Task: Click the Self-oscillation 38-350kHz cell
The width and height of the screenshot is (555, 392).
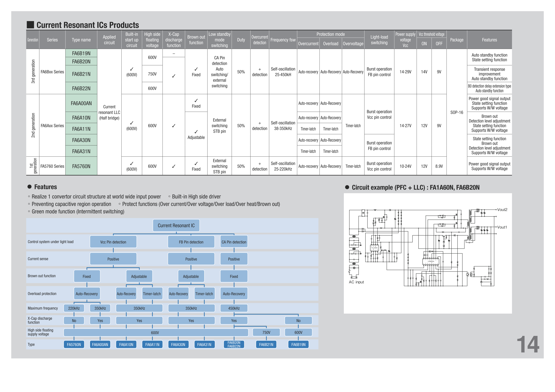Action: [283, 126]
